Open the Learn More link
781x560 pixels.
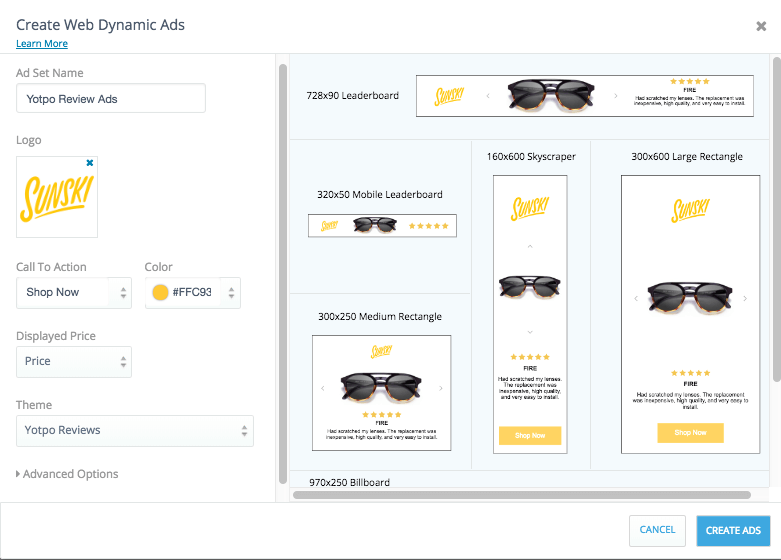click(42, 44)
